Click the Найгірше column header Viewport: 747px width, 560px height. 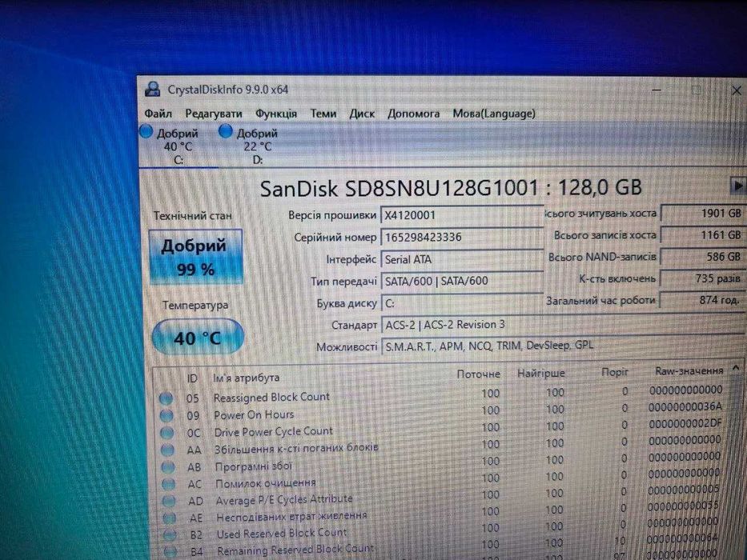click(x=540, y=374)
